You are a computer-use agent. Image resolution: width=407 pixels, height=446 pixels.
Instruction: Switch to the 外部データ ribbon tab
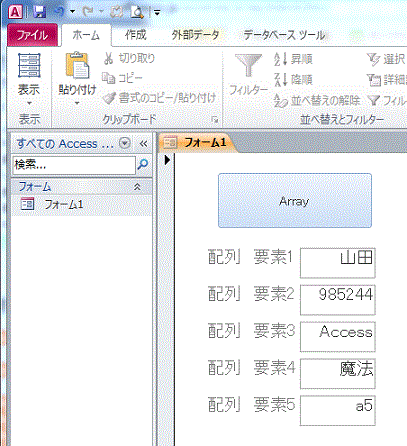[195, 35]
